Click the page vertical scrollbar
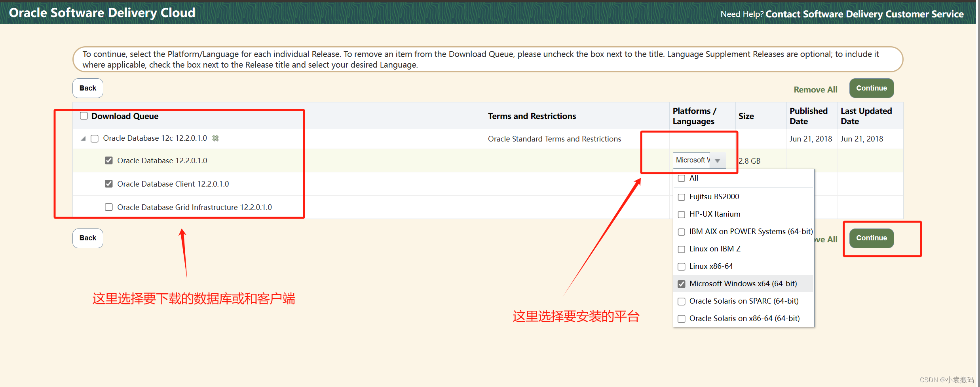 978,194
